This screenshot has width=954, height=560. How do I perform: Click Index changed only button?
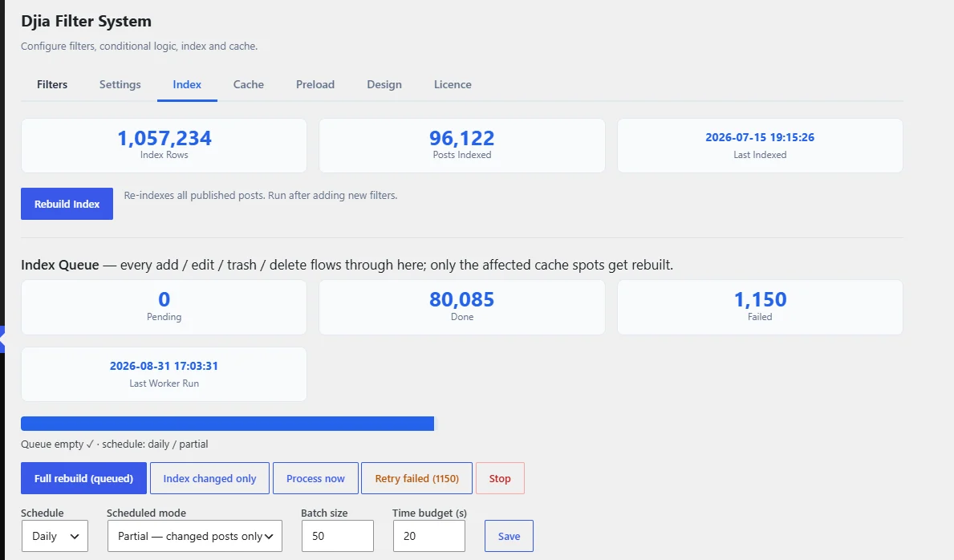[x=210, y=478]
